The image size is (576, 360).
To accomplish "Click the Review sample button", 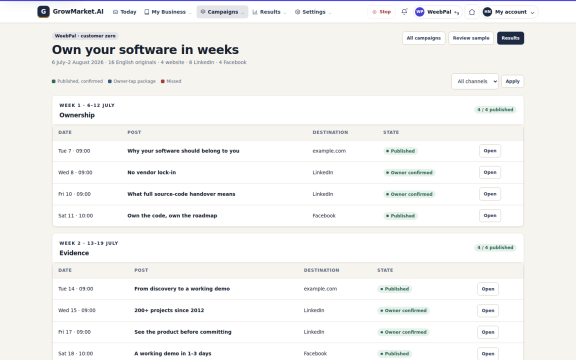I will tap(471, 38).
